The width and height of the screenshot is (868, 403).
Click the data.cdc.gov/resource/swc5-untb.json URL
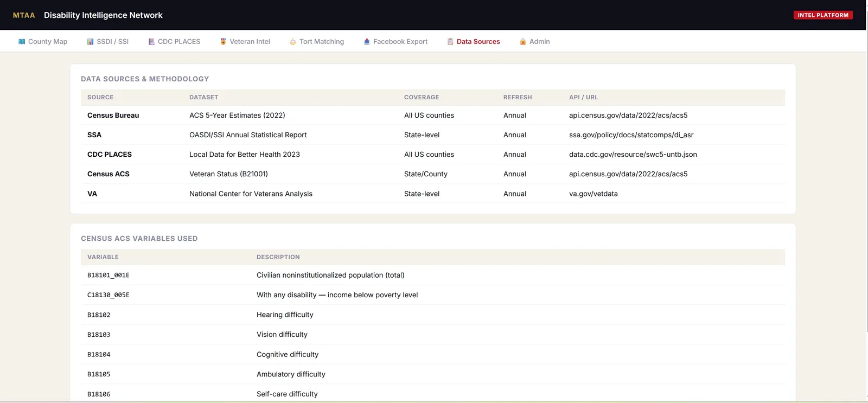[x=633, y=155]
